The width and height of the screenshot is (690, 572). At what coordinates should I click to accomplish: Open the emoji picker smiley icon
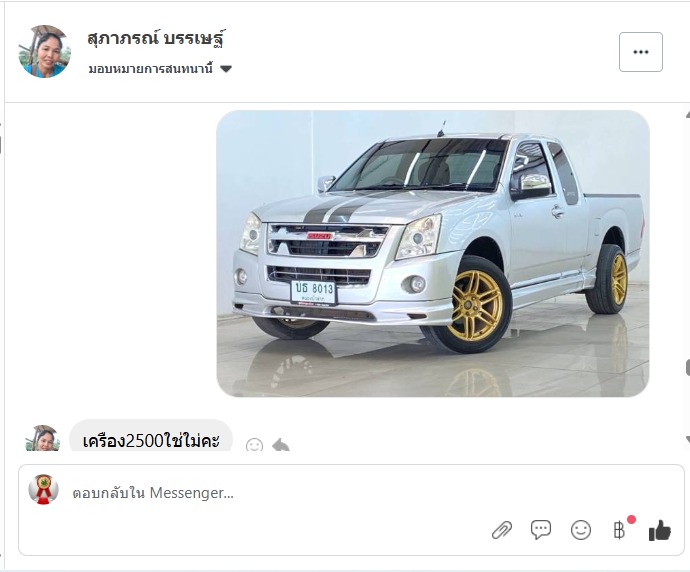click(580, 530)
